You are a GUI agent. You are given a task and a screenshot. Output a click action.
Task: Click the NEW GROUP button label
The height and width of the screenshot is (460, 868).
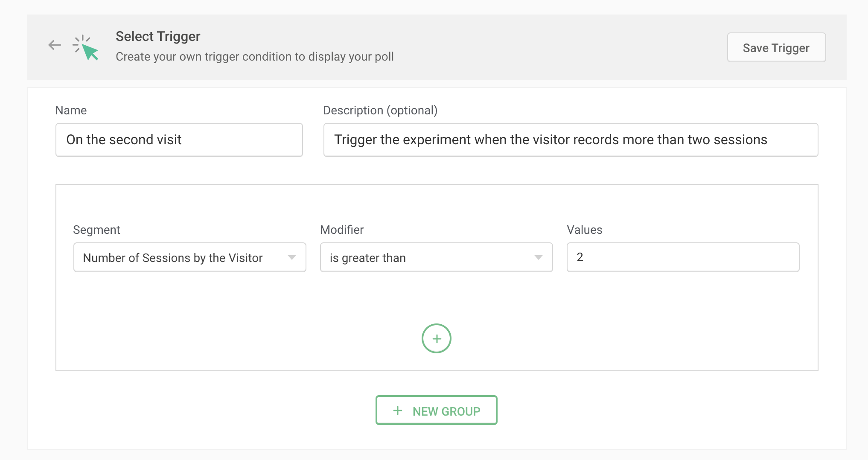click(446, 411)
